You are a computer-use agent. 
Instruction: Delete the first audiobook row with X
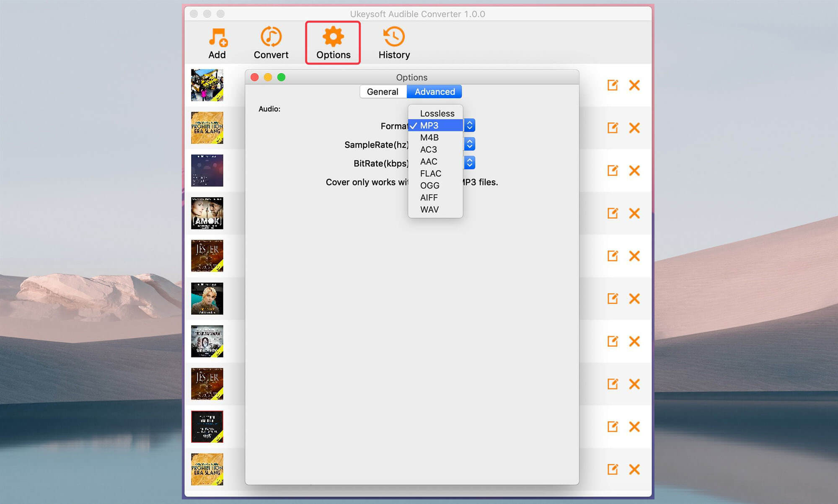point(634,85)
